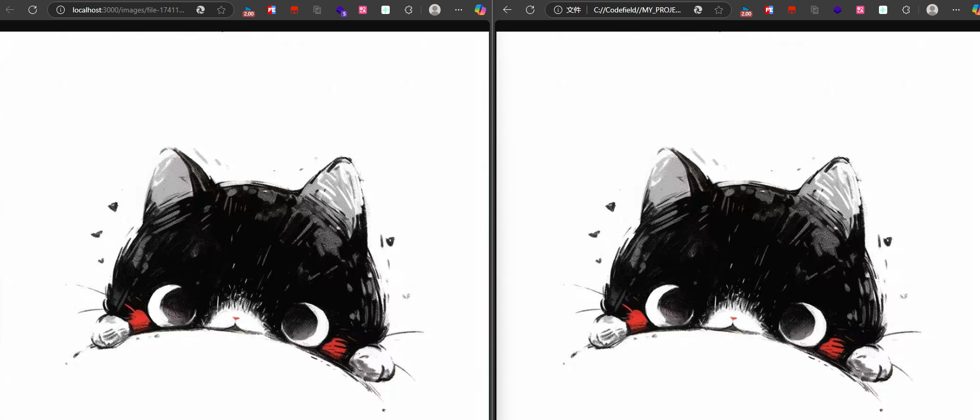Viewport: 980px width, 420px height.
Task: Open teal waveform extension in right window
Action: click(x=883, y=10)
